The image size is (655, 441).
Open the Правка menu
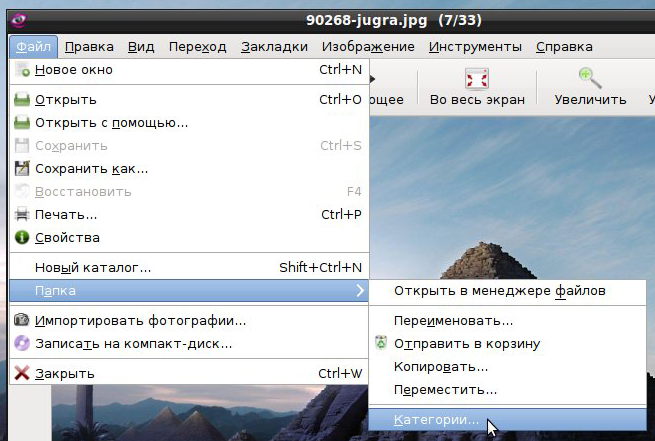point(89,47)
